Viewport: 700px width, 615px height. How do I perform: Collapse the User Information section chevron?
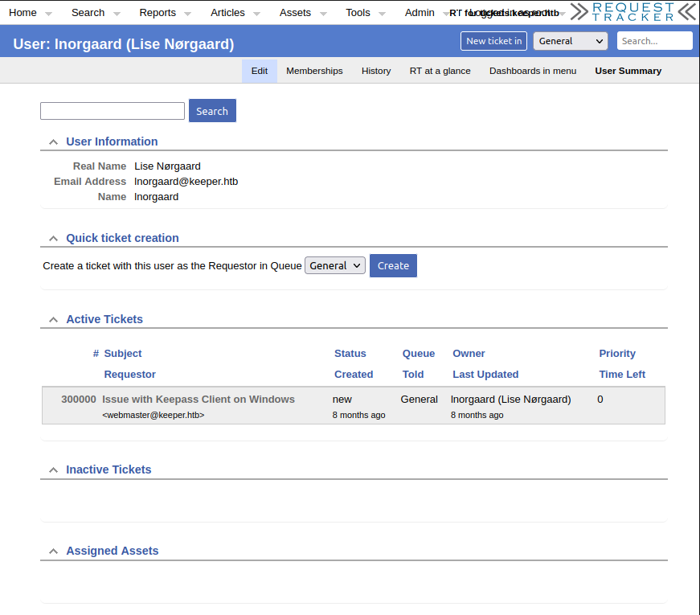coord(53,142)
